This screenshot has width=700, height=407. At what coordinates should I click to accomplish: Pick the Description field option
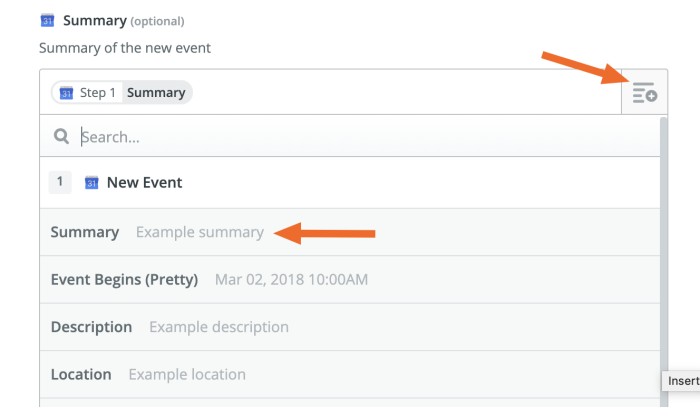point(91,327)
